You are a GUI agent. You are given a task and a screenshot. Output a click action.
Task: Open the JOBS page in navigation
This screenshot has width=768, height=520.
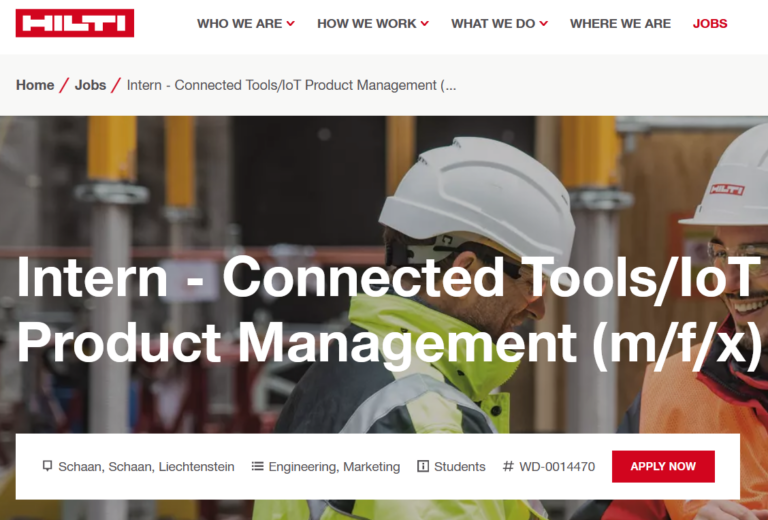coord(710,24)
